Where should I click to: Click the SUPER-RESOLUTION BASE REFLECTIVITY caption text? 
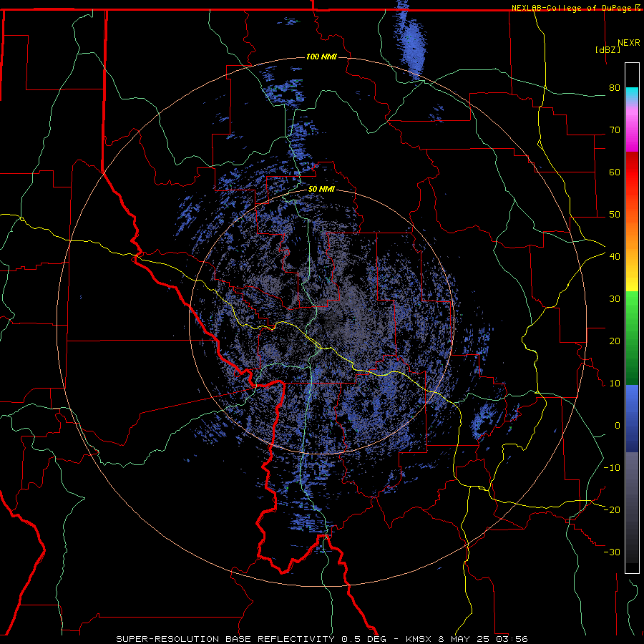(224, 639)
